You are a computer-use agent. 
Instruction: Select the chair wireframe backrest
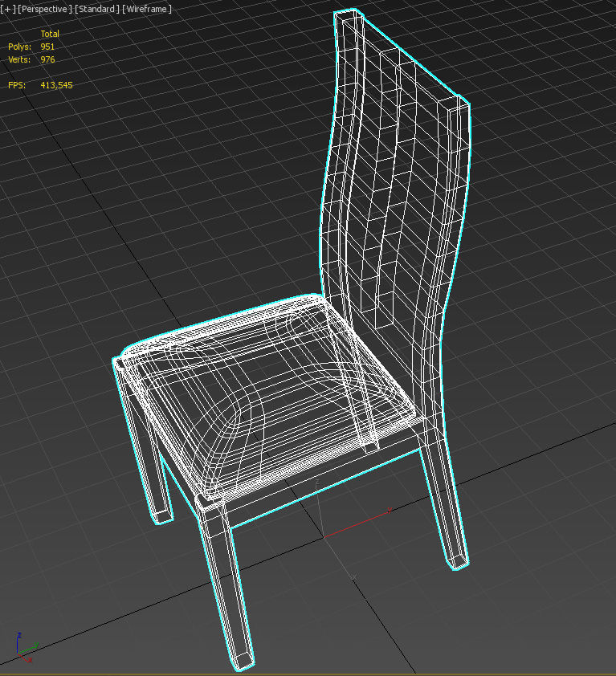click(394, 185)
